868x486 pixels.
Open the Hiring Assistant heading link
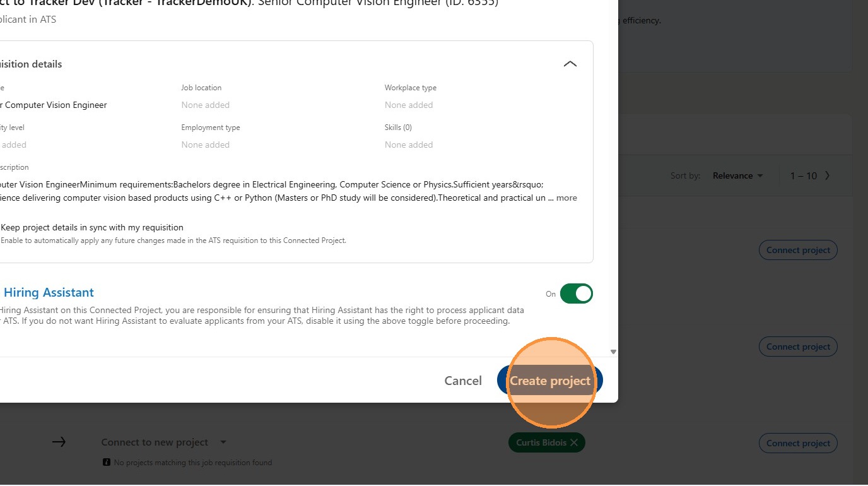pos(49,292)
